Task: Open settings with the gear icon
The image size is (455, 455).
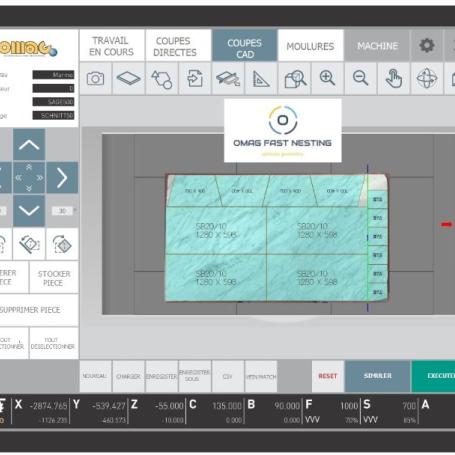Action: [427, 46]
